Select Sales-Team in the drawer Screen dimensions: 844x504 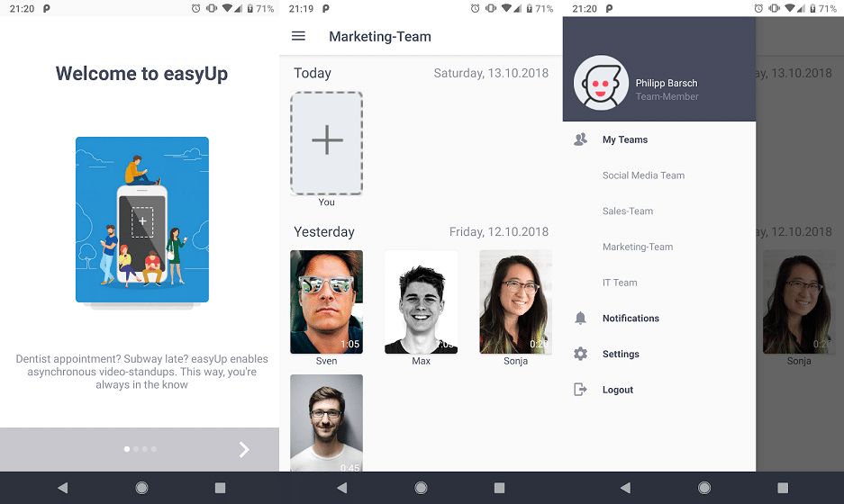628,211
